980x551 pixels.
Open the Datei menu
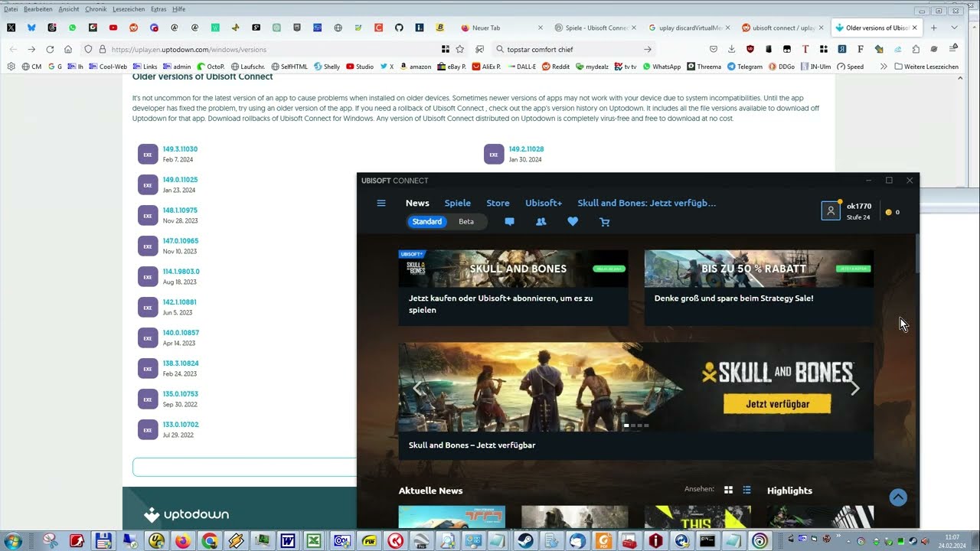tap(11, 9)
